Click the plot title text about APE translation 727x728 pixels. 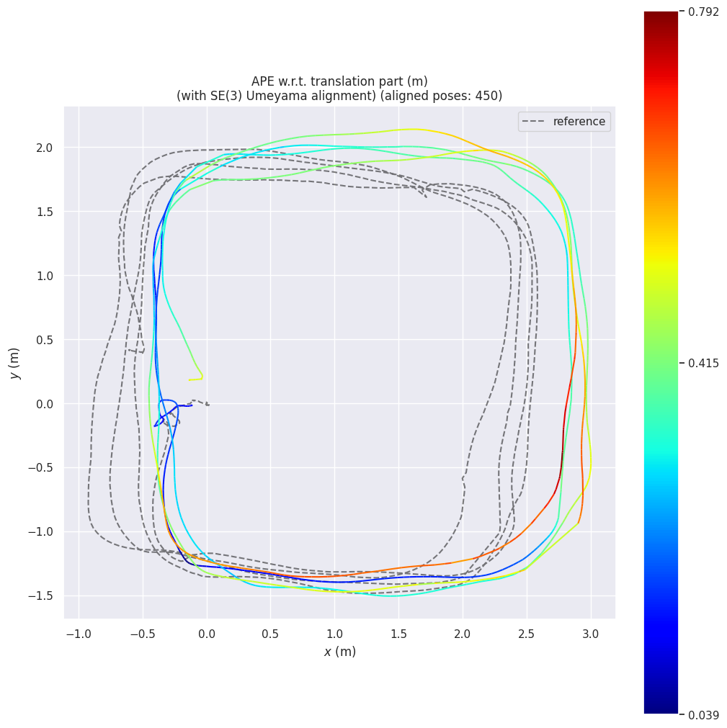[x=339, y=81]
